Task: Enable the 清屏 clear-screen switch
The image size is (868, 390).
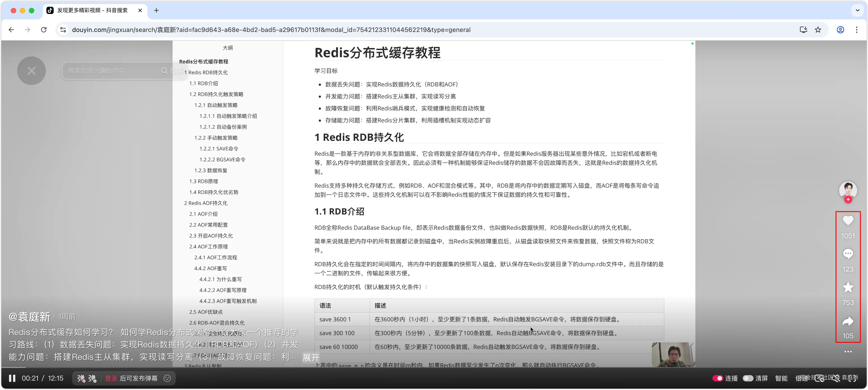Action: click(748, 378)
